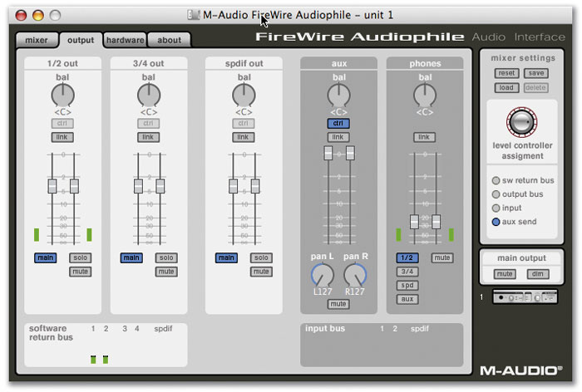Viewport: 582px width, 392px height.
Task: Dim the main output
Action: tap(538, 274)
